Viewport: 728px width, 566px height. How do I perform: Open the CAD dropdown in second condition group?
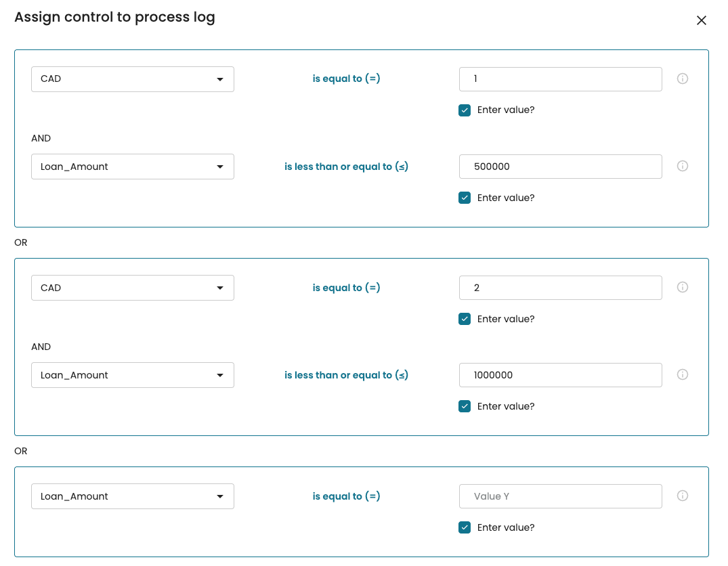tap(133, 288)
